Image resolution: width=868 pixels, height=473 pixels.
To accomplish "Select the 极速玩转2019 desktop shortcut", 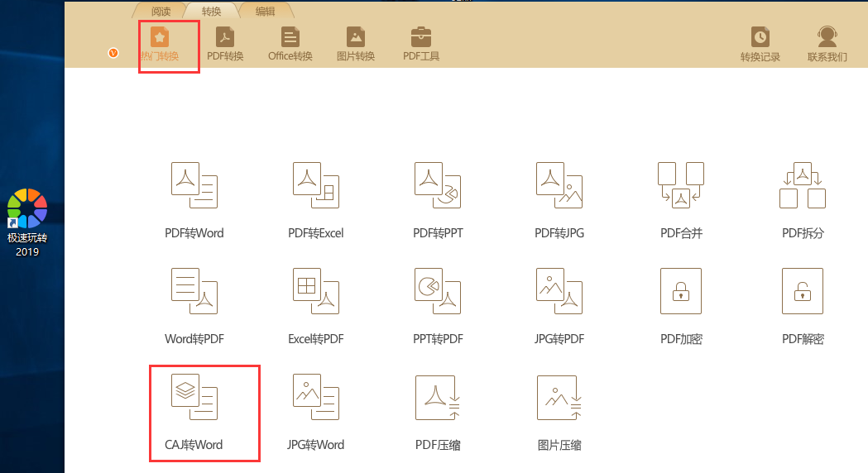I will (27, 223).
